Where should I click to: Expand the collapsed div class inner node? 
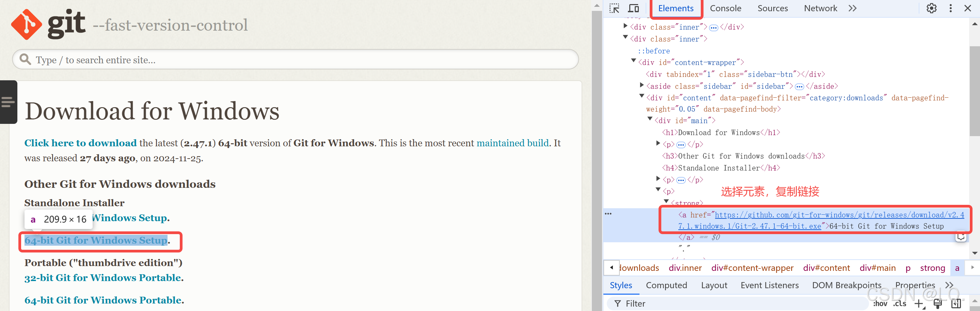click(x=626, y=26)
